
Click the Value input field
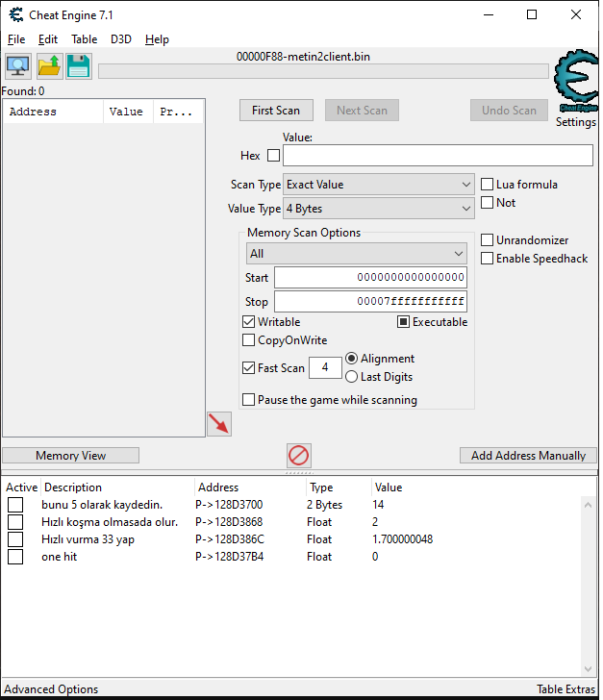click(438, 156)
